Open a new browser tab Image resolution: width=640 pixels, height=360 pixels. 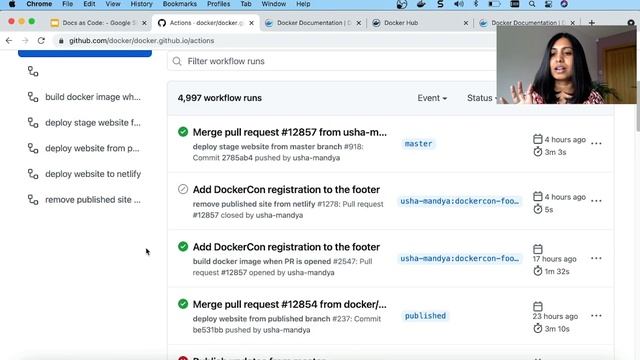click(591, 23)
